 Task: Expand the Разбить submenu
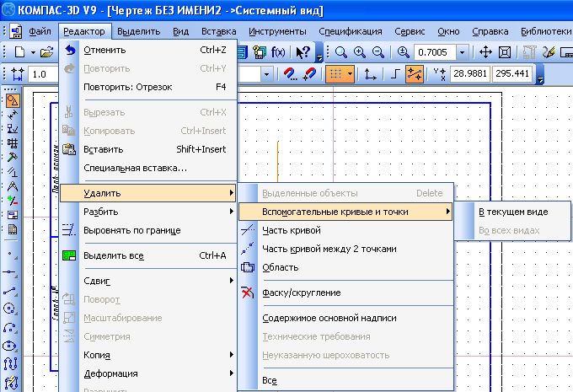(x=148, y=212)
